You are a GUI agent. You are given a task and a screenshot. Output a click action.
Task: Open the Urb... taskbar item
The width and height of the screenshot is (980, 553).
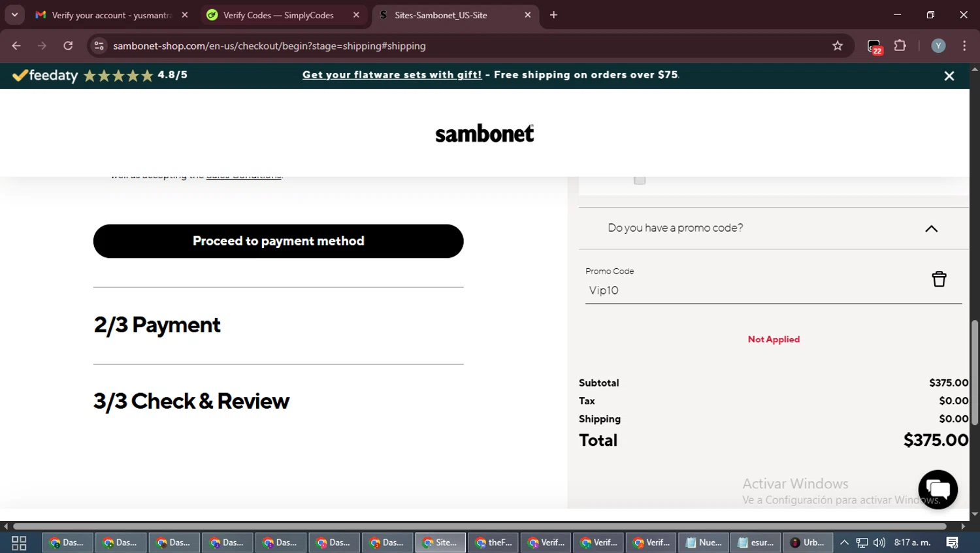pyautogui.click(x=808, y=543)
